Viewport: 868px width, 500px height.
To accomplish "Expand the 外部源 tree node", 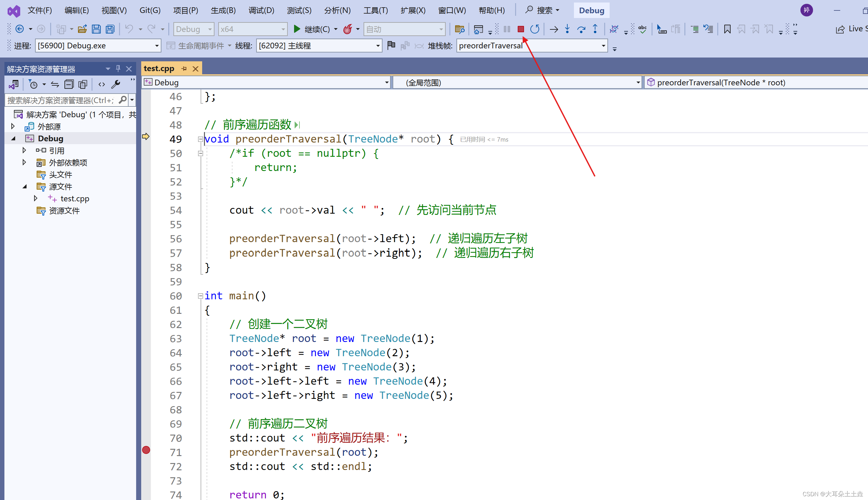I will 13,126.
